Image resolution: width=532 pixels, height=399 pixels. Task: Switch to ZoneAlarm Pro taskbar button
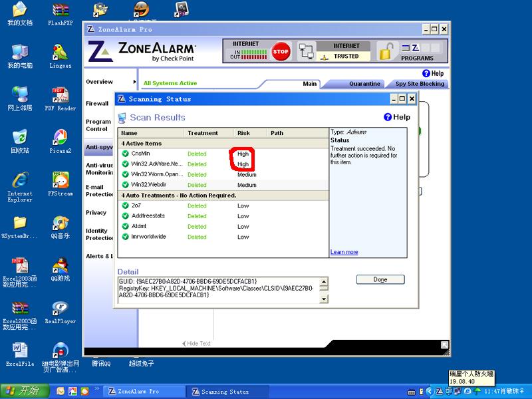pyautogui.click(x=144, y=392)
